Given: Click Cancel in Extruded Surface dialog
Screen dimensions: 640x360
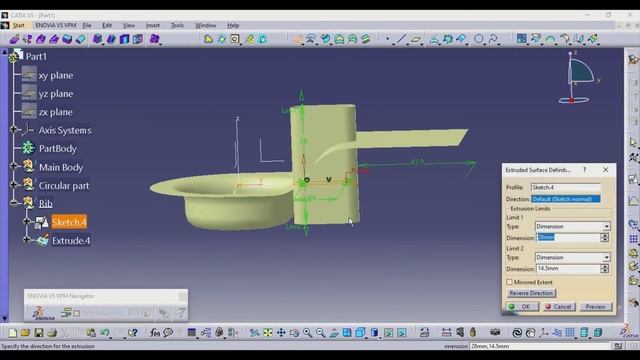Looking at the screenshot, I should [x=559, y=307].
